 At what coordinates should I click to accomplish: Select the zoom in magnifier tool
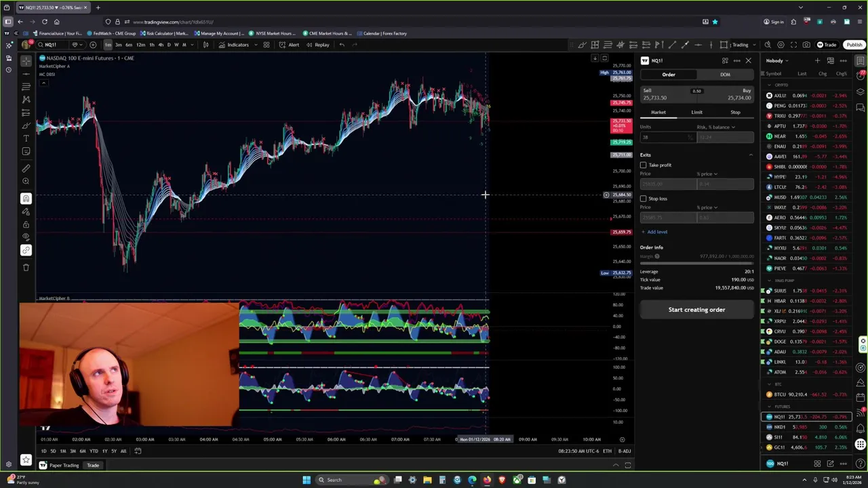26,181
